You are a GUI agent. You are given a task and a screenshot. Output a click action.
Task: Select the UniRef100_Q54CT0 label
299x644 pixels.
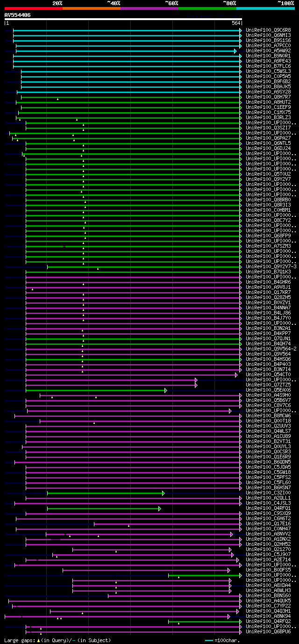pos(268,374)
